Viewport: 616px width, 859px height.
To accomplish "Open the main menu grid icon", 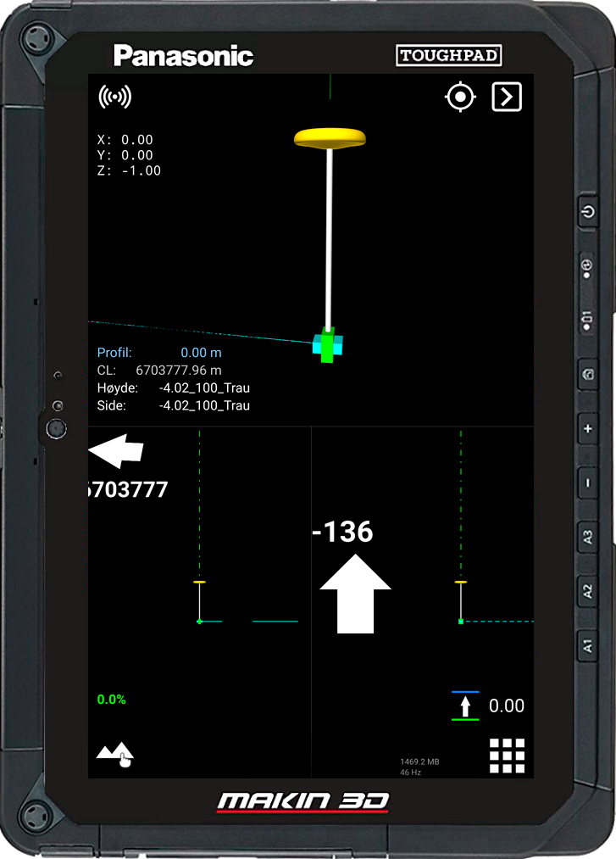I will coord(507,756).
